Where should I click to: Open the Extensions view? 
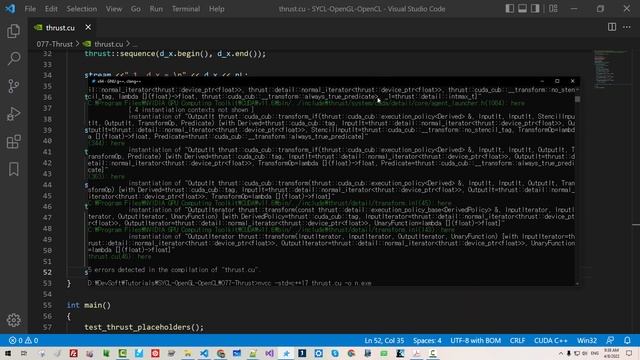(x=13, y=142)
